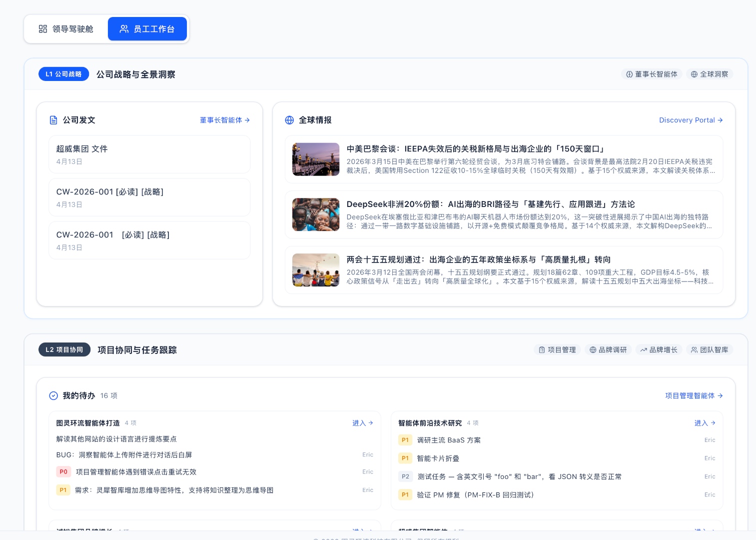Open 品牌调研 chip
Image resolution: width=756 pixels, height=540 pixels.
click(x=608, y=350)
